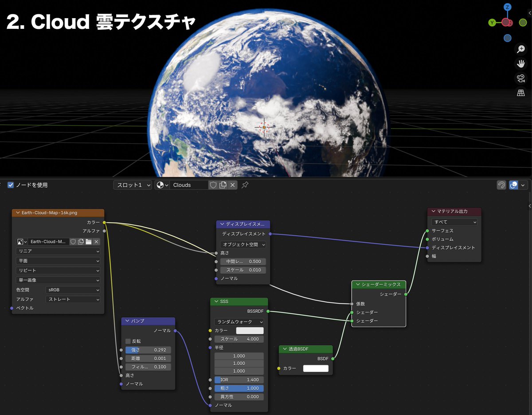Switch projection using the orthographic grid icon
Image resolution: width=532 pixels, height=415 pixels.
pos(521,93)
